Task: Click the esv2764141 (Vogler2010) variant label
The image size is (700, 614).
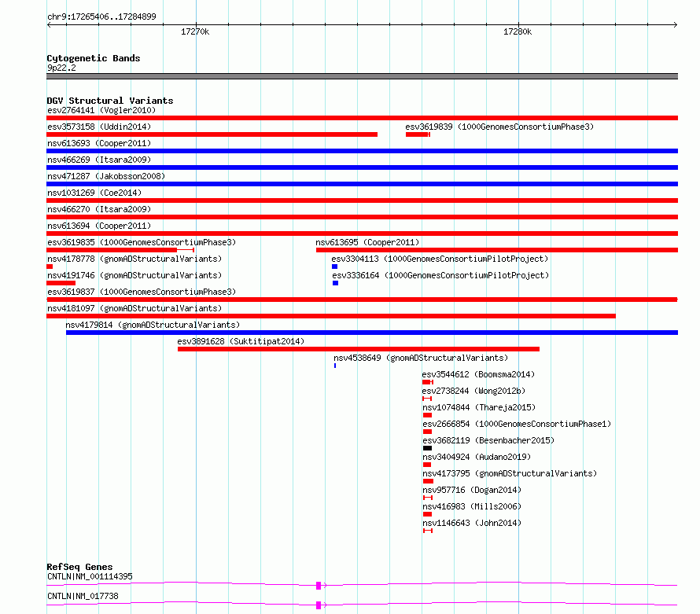Action: click(101, 110)
